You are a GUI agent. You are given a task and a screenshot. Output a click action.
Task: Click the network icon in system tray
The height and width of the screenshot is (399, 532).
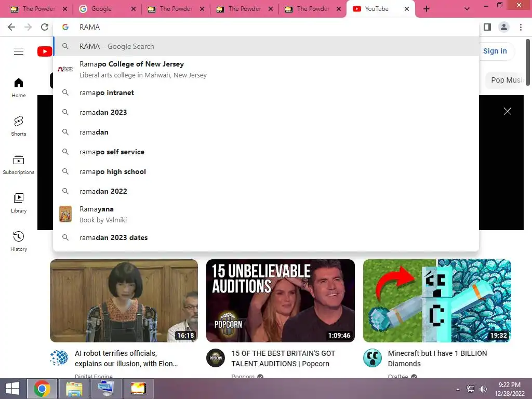471,389
